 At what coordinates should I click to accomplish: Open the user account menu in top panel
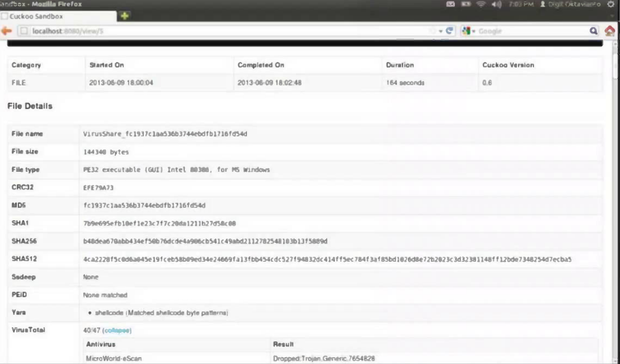click(570, 4)
